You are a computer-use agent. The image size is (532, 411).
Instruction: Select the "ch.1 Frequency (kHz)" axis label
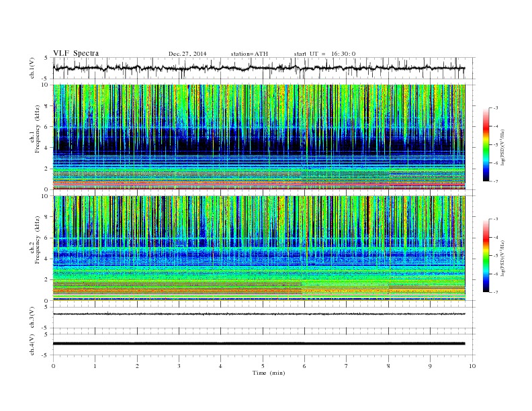[x=35, y=129]
